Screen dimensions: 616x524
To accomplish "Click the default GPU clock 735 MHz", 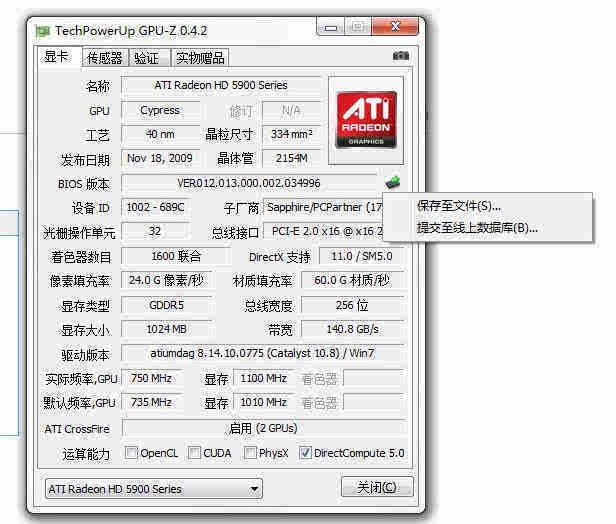I will point(152,402).
